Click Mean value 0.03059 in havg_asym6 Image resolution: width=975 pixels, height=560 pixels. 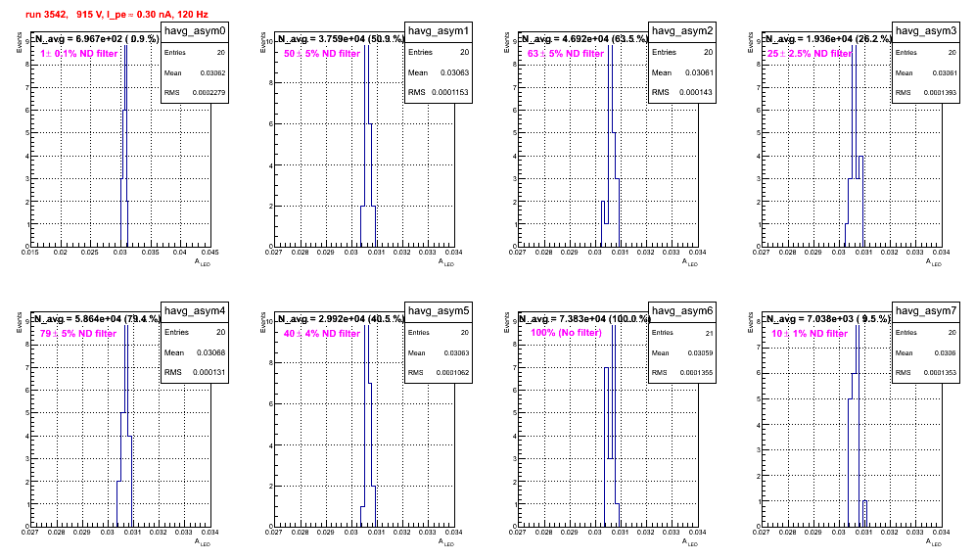click(700, 352)
